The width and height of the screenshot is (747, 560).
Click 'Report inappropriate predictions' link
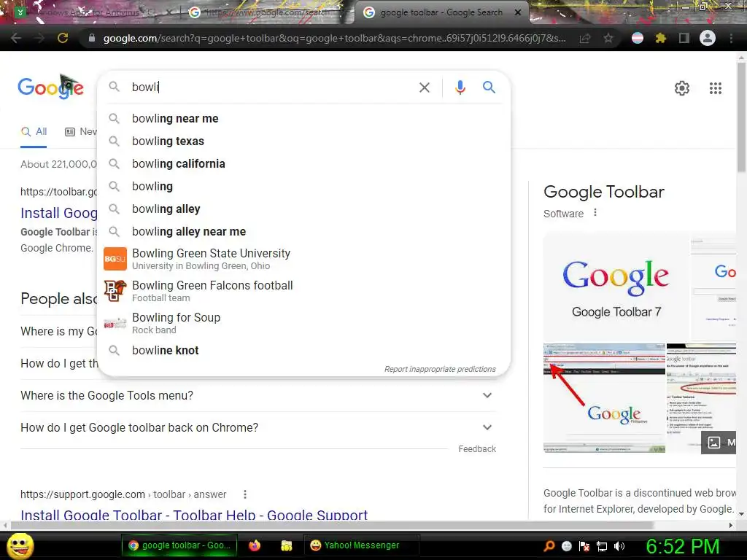point(440,369)
